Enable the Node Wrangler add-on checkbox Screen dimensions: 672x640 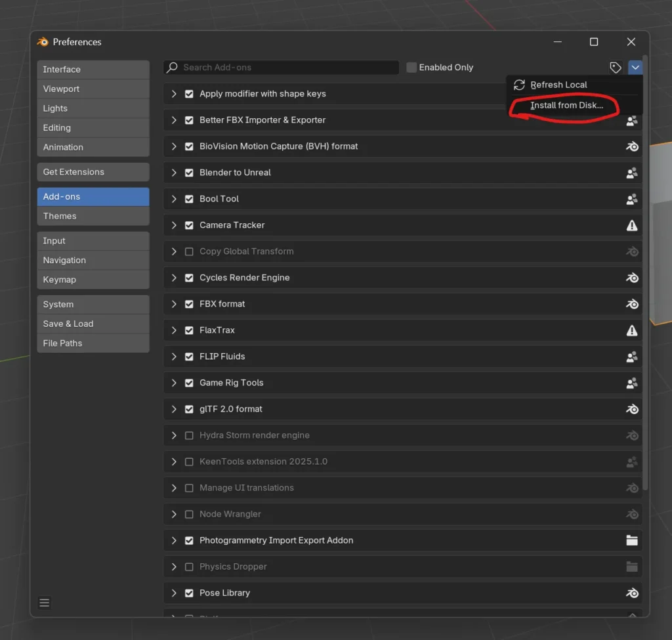pyautogui.click(x=189, y=514)
